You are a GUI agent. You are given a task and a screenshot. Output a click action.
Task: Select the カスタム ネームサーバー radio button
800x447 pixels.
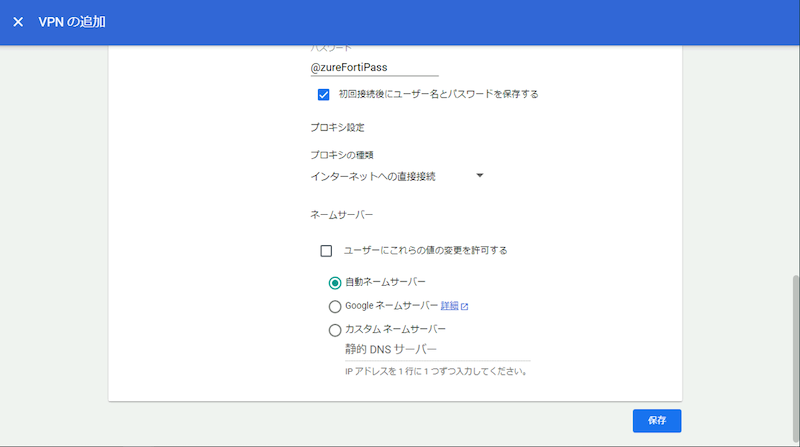pyautogui.click(x=335, y=329)
